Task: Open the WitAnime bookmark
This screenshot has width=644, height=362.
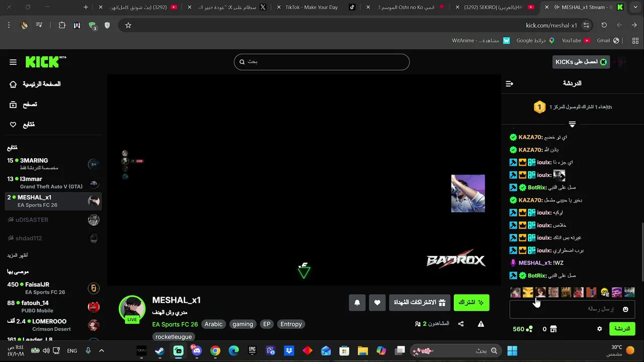Action: pyautogui.click(x=481, y=40)
